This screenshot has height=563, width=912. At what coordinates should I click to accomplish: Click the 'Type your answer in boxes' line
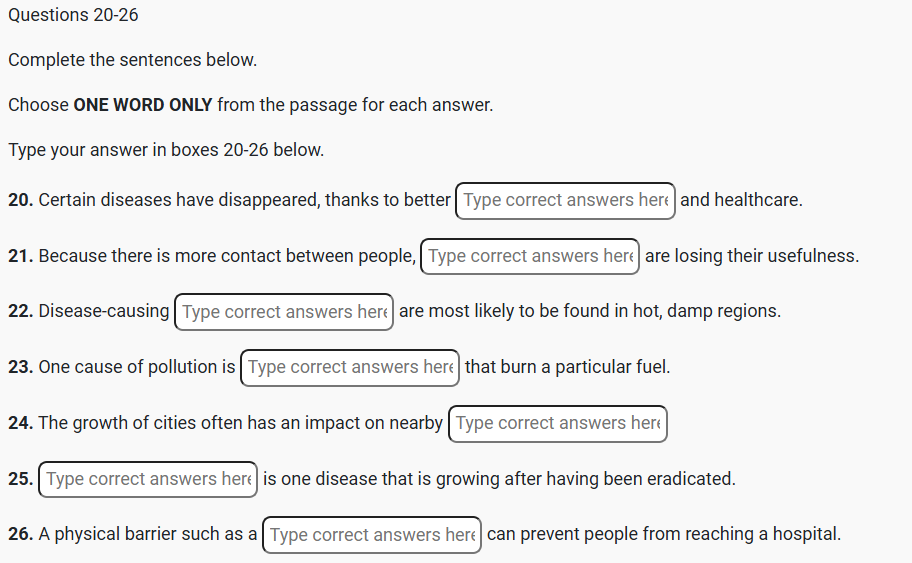[166, 150]
